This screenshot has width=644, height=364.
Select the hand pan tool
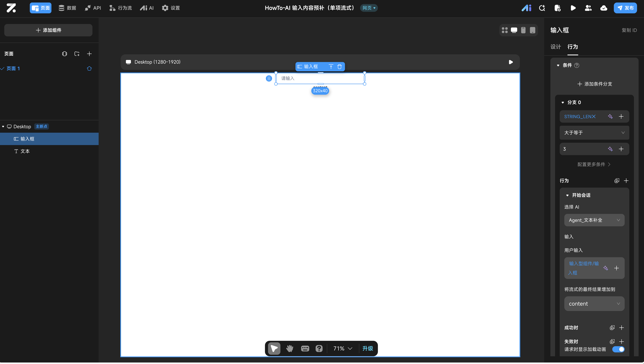pyautogui.click(x=290, y=348)
